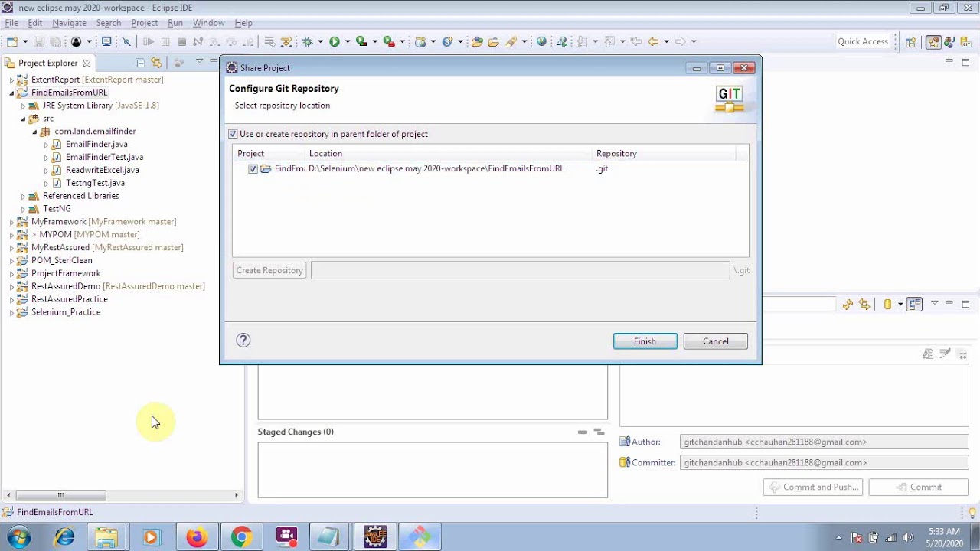Click the Eclipse IDE taskbar icon
This screenshot has height=551, width=980.
click(x=375, y=537)
